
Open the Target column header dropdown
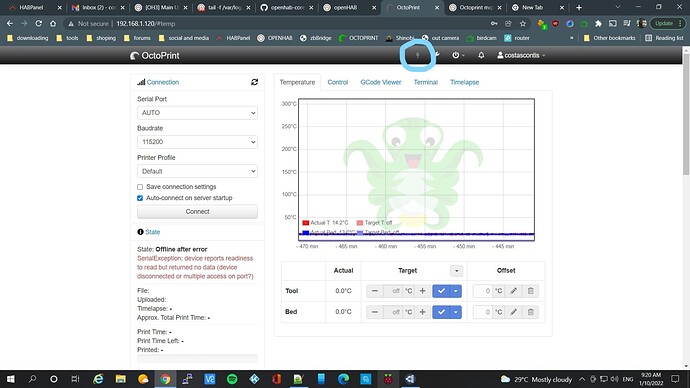[456, 271]
